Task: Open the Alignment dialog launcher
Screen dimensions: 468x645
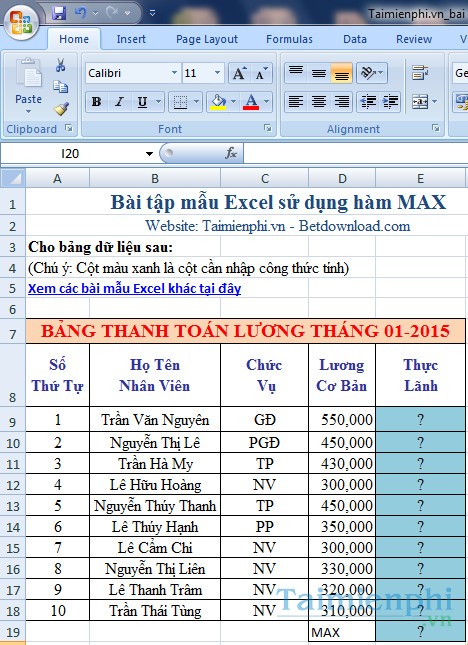Action: click(x=436, y=128)
